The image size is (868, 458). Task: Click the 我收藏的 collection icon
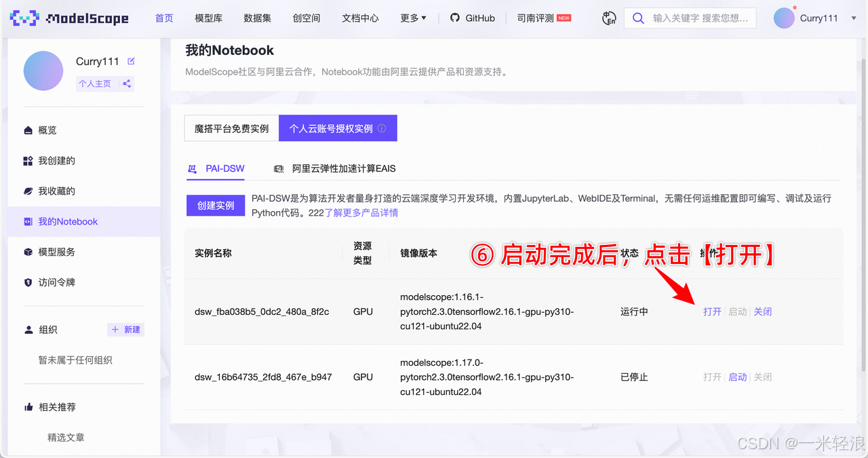click(28, 191)
